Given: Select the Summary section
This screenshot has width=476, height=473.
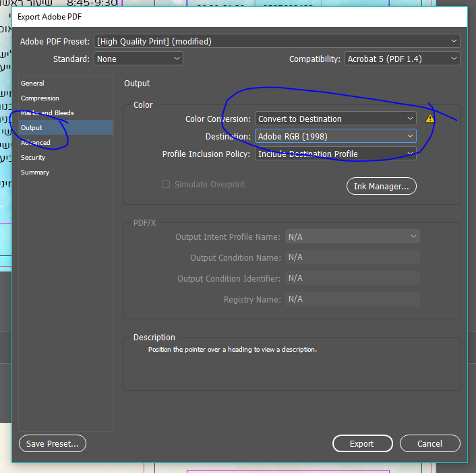Looking at the screenshot, I should pyautogui.click(x=66, y=172).
